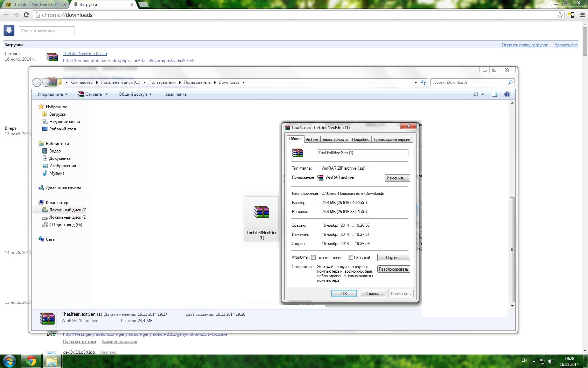
Task: Open Рабочий стол in the sidebar
Action: click(x=62, y=129)
